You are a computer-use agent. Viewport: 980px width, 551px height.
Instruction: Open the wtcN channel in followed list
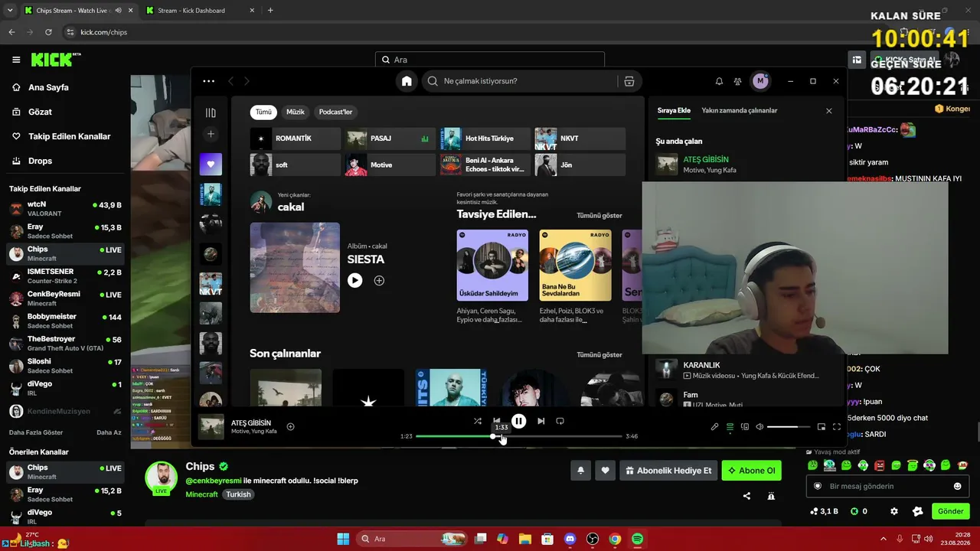65,209
